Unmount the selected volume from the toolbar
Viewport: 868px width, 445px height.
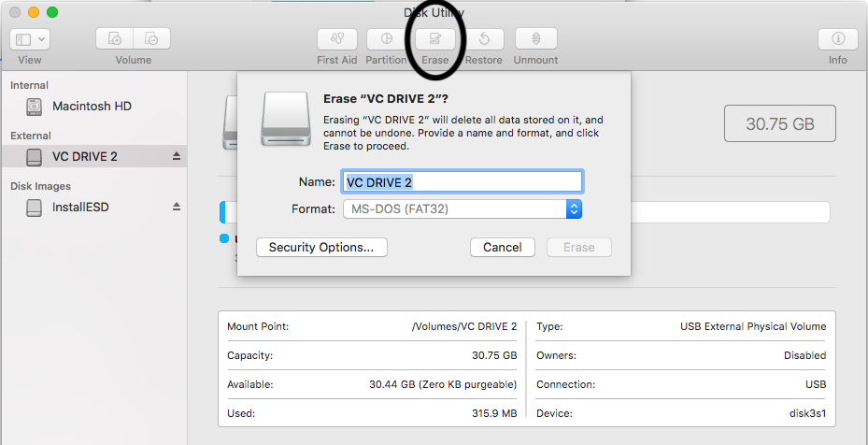(x=536, y=38)
